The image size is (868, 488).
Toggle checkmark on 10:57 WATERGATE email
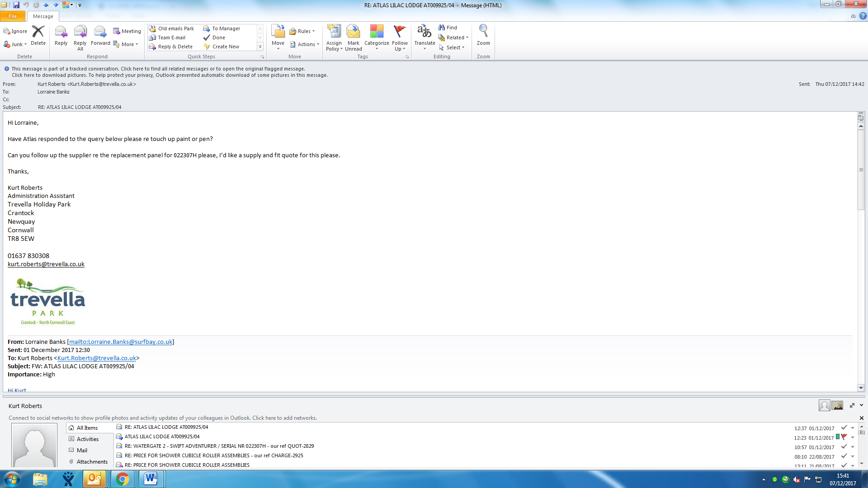click(844, 446)
